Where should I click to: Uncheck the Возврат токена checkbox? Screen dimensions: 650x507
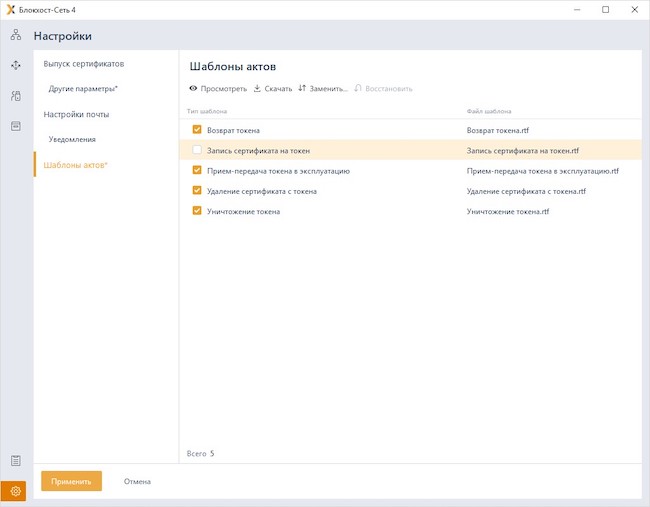pos(197,130)
